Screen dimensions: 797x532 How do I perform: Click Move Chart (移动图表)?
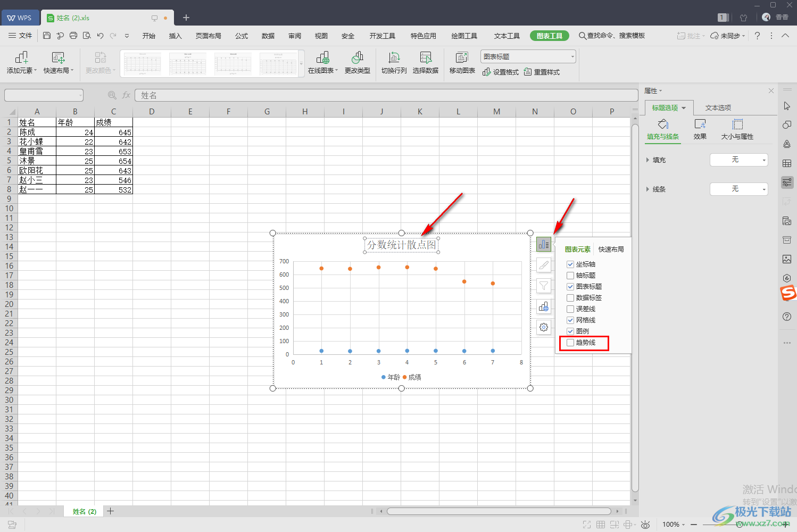(462, 63)
